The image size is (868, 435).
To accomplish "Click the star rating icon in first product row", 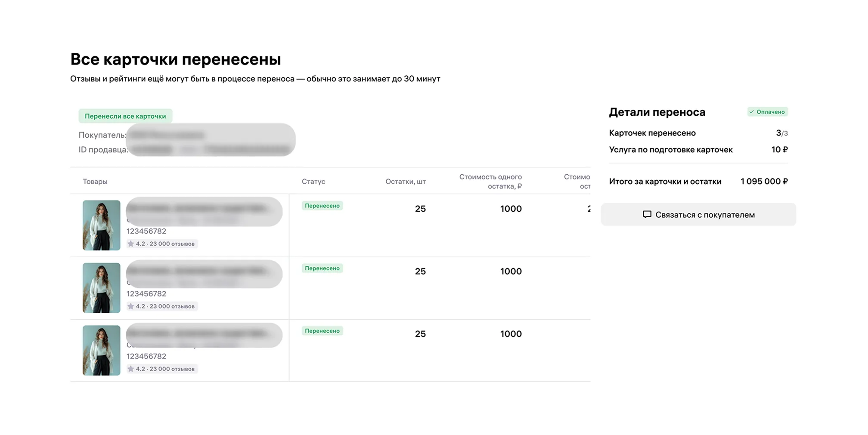I will pyautogui.click(x=130, y=244).
